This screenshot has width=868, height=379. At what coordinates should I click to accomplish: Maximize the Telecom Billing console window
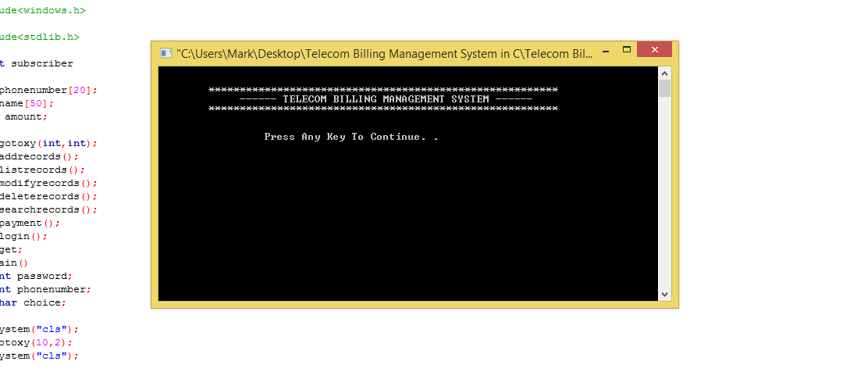point(627,49)
